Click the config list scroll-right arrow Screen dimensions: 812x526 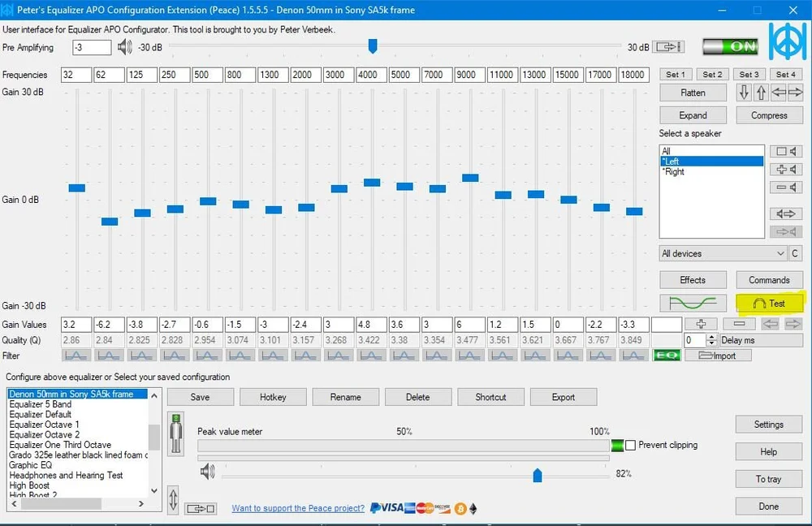pos(140,503)
